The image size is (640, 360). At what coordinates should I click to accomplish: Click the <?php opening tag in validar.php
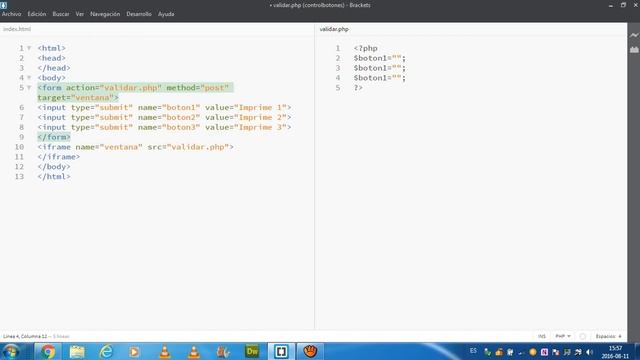366,48
